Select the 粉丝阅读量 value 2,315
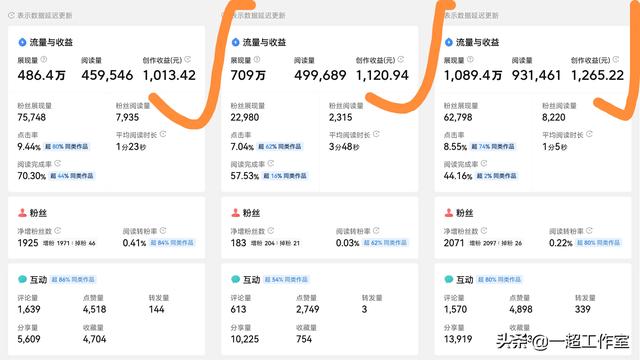Image resolution: width=640 pixels, height=360 pixels. [x=340, y=118]
